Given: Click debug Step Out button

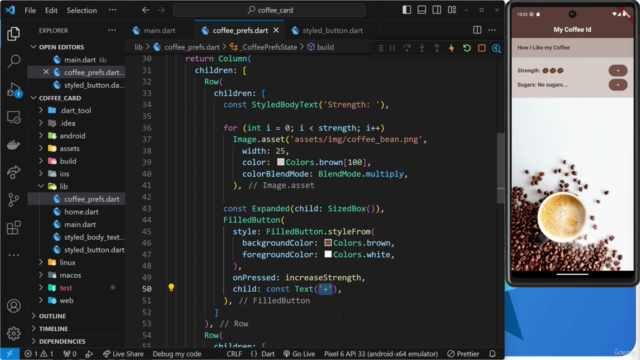Looking at the screenshot, I should click(x=437, y=48).
